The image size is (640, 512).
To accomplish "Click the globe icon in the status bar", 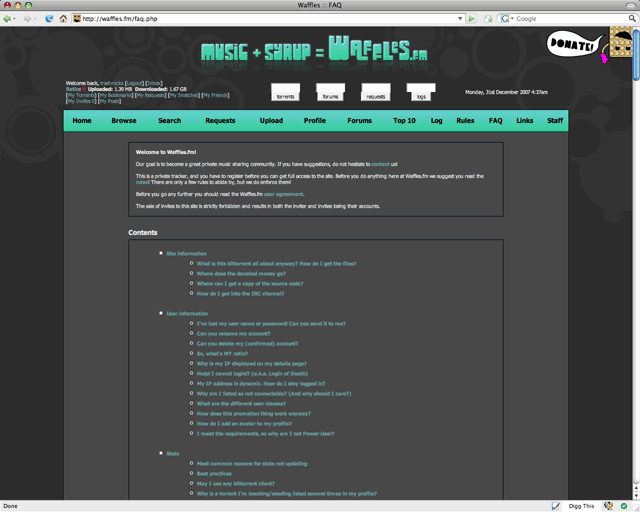I will (x=609, y=506).
